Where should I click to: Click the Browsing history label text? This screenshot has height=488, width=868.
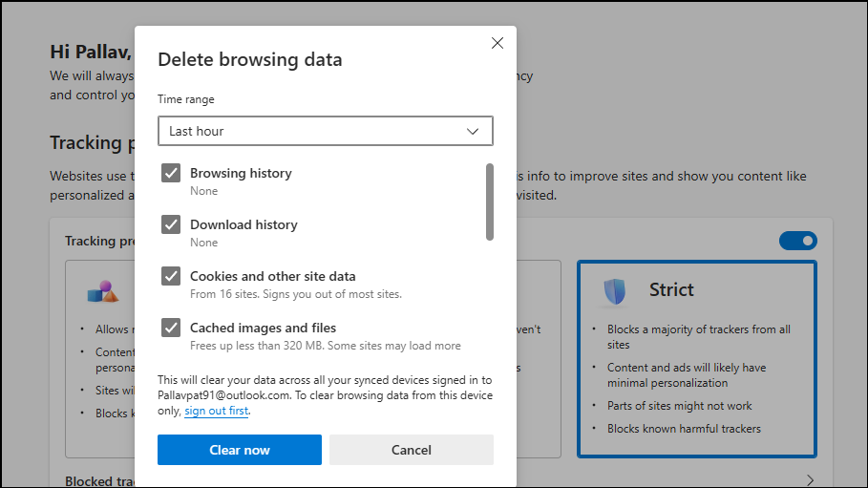coord(241,173)
